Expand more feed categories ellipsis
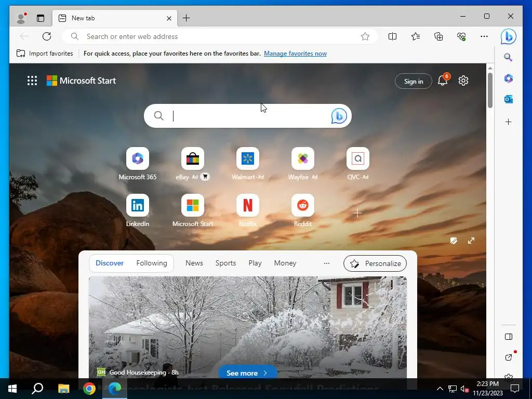Screen dimensions: 532x399 (x=326, y=263)
